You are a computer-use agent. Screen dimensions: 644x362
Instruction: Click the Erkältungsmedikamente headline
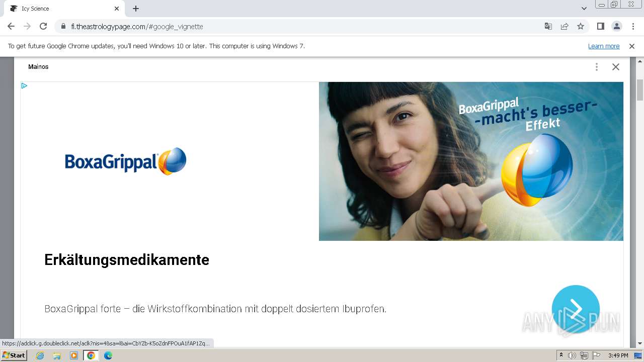[127, 260]
